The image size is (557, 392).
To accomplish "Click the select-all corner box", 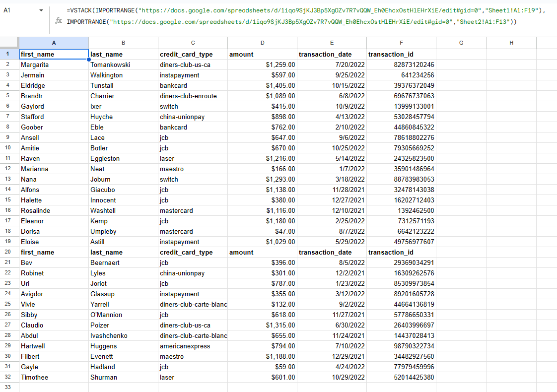I will [x=9, y=43].
